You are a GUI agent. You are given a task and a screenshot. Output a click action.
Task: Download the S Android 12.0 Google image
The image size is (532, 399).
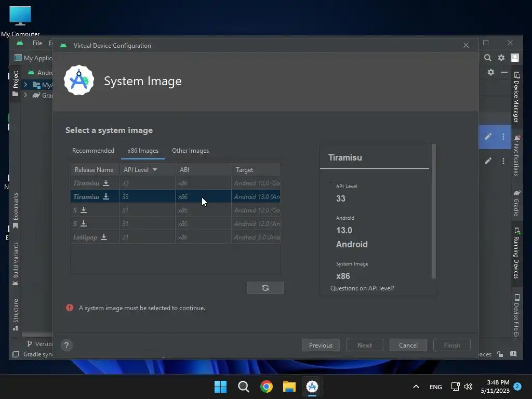pyautogui.click(x=84, y=210)
